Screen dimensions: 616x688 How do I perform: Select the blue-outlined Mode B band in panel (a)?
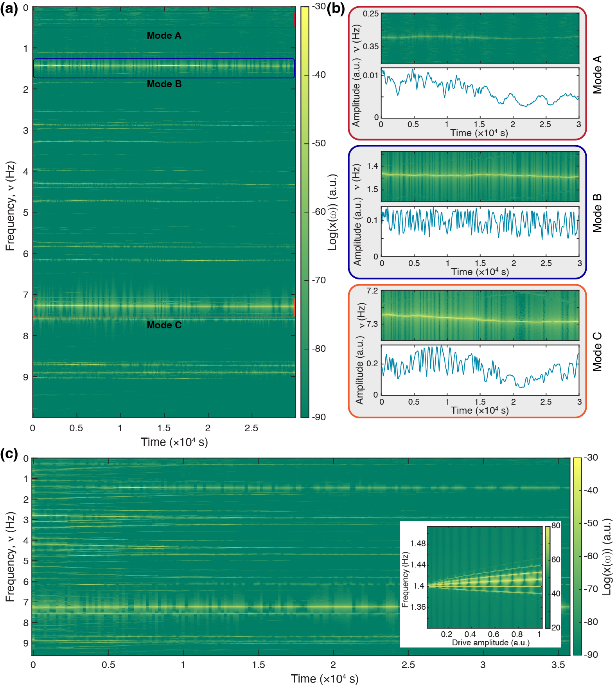[164, 68]
